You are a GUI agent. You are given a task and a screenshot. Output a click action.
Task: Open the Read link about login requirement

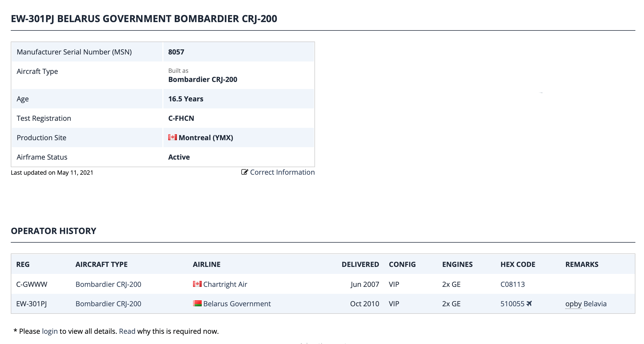[127, 331]
